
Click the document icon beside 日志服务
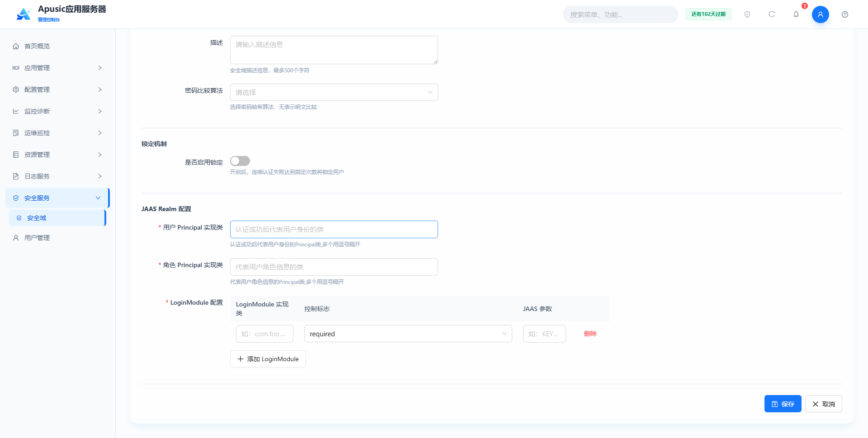point(16,176)
